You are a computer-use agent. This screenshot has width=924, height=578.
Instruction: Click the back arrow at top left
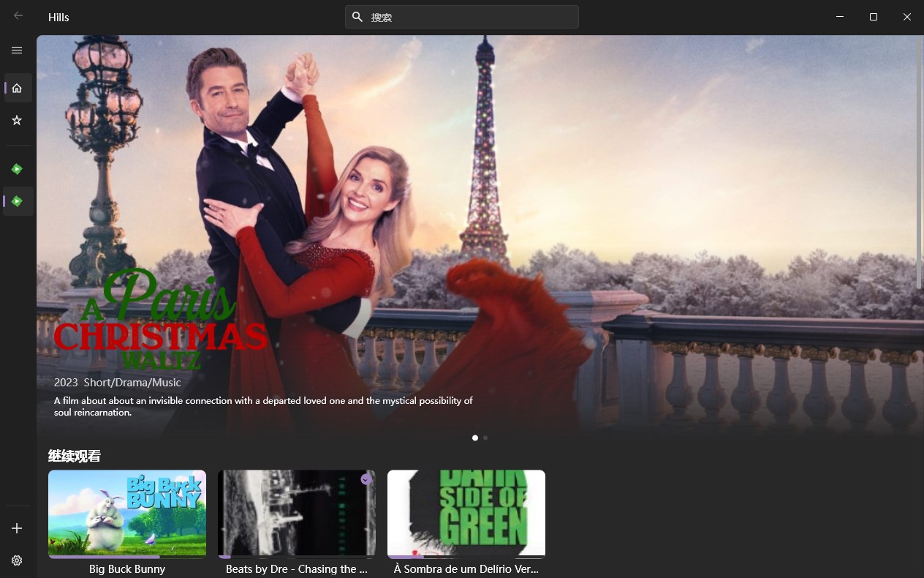(x=17, y=16)
